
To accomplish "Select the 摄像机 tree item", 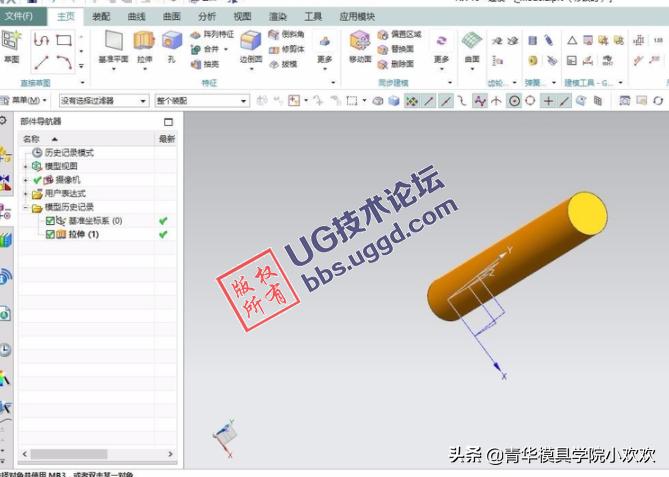I will (67, 180).
